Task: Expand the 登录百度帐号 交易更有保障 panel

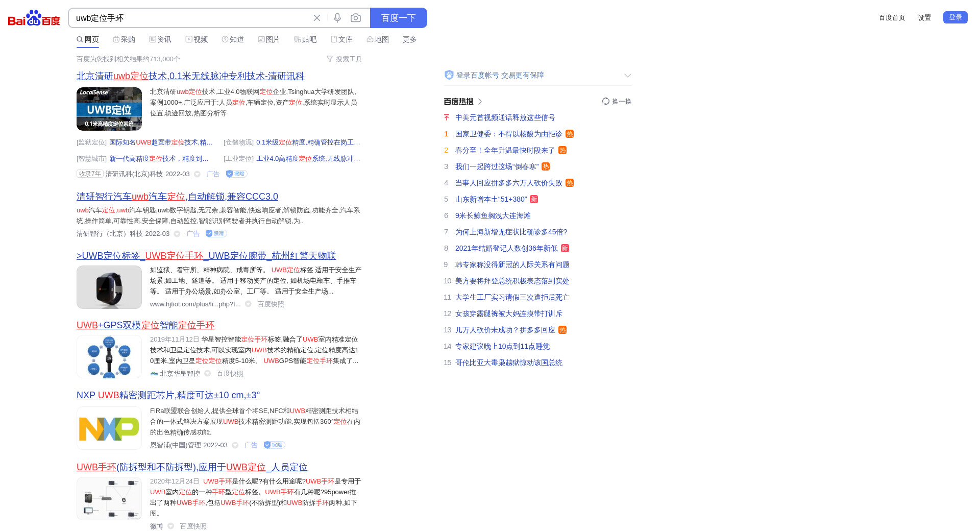Action: pos(627,76)
